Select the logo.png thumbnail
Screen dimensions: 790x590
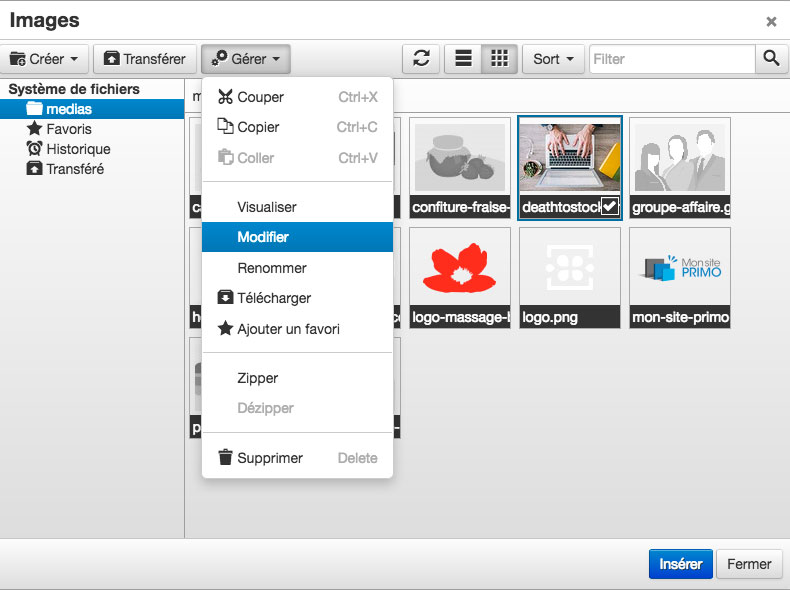click(570, 278)
